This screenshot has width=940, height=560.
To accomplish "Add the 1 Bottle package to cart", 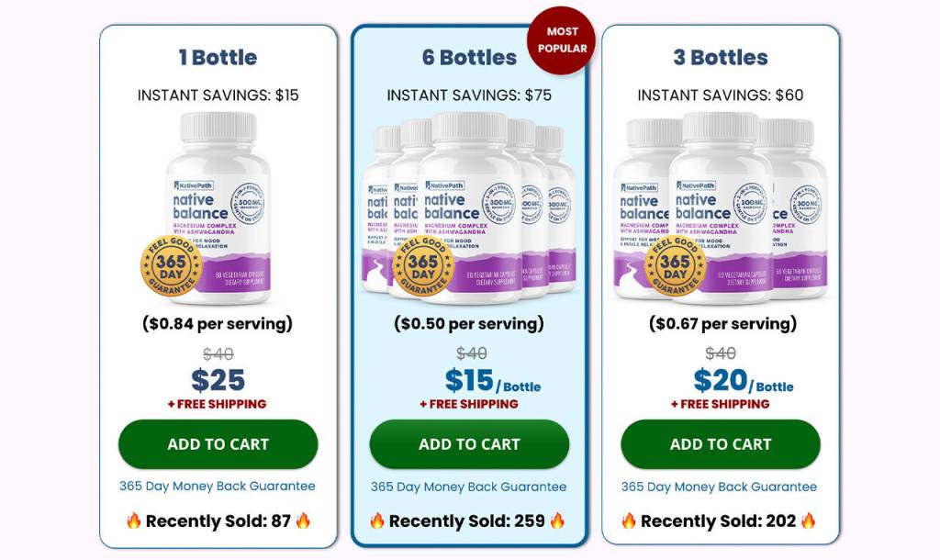I will coord(218,444).
